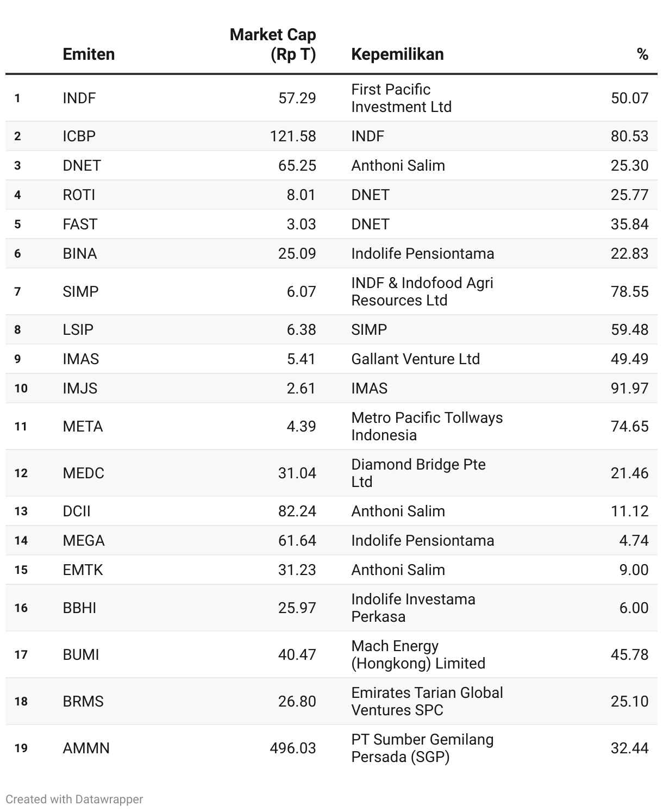Click the MEDC emiten cell

(x=83, y=473)
